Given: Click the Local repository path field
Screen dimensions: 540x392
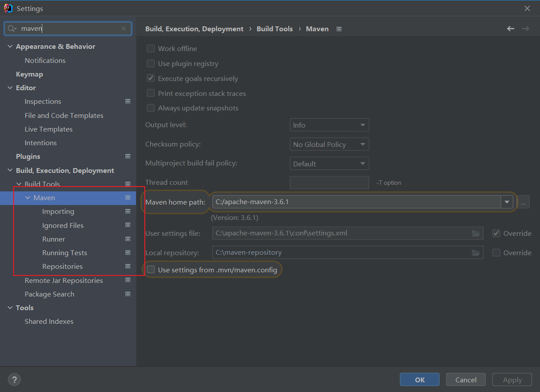Looking at the screenshot, I should tap(348, 253).
